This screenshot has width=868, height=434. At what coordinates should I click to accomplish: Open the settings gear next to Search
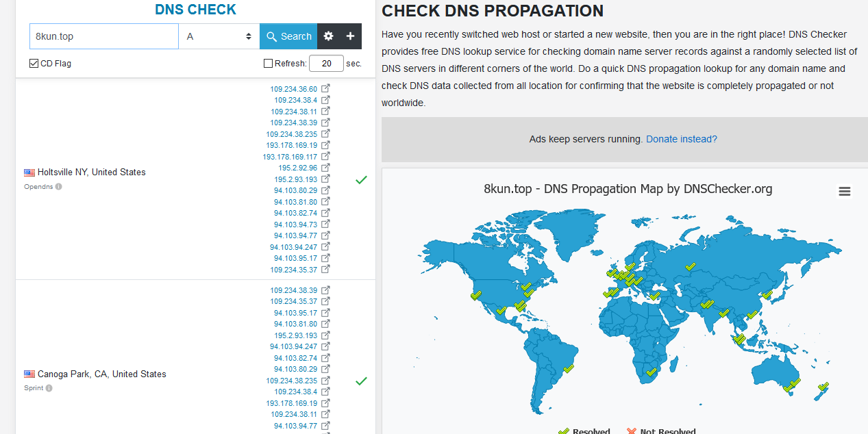[328, 36]
